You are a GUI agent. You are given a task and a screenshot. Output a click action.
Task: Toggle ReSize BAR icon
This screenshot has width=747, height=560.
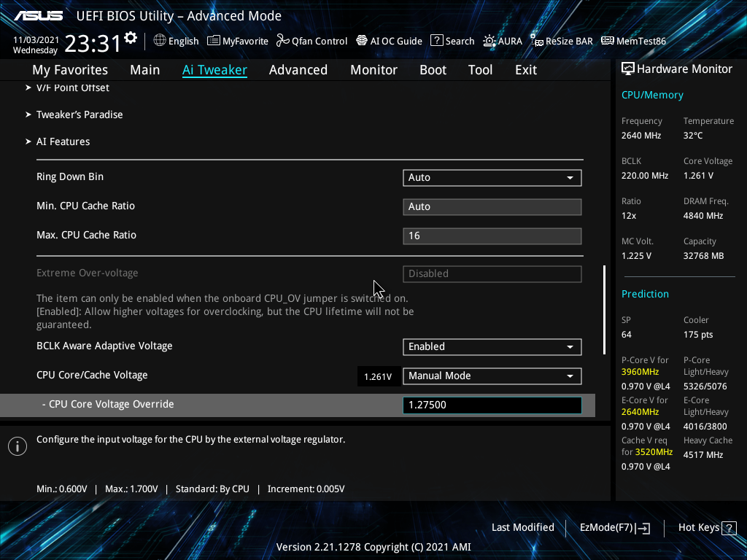(x=537, y=41)
